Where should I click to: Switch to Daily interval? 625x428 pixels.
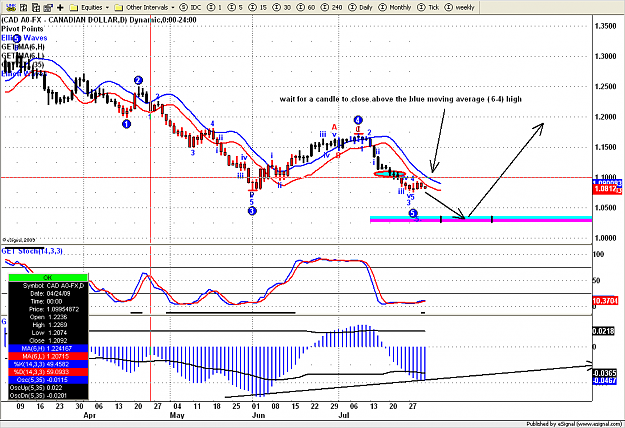point(361,7)
